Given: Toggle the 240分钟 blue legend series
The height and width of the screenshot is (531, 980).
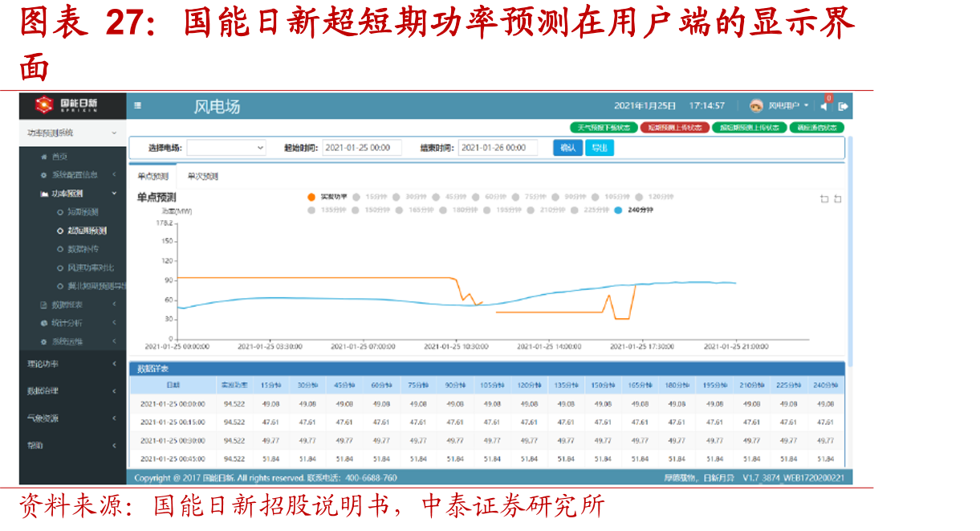Looking at the screenshot, I should pos(634,210).
